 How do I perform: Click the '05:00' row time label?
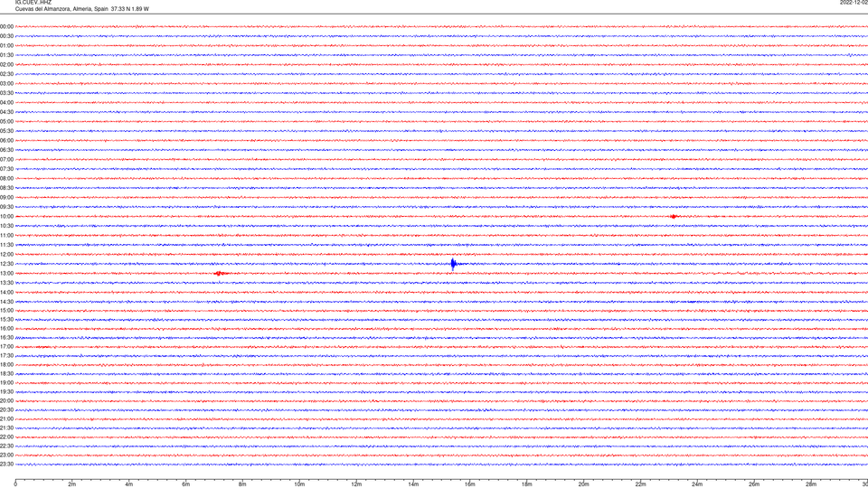(6, 122)
